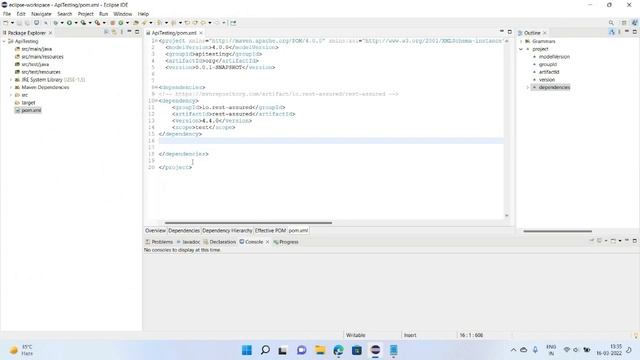640x360 pixels.
Task: Toggle Link with Editor in Package Explorer
Action: pos(114,32)
